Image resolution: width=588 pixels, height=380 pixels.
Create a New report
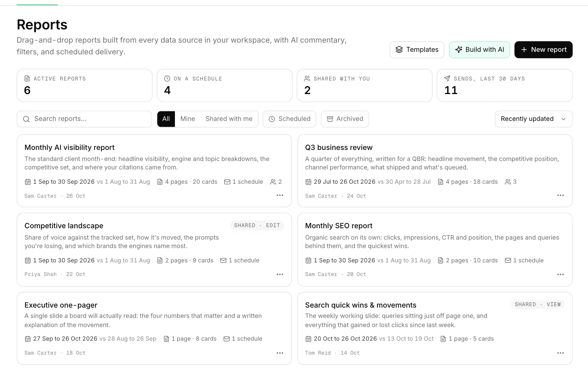pos(544,50)
